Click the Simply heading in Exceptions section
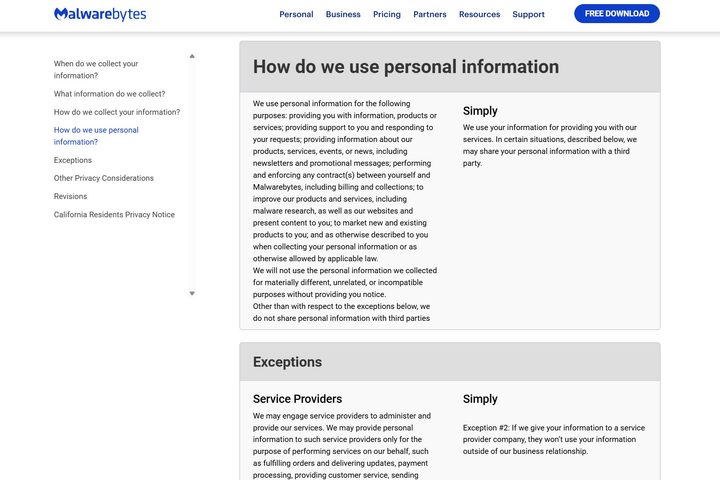Viewport: 720px width, 480px height. point(480,399)
